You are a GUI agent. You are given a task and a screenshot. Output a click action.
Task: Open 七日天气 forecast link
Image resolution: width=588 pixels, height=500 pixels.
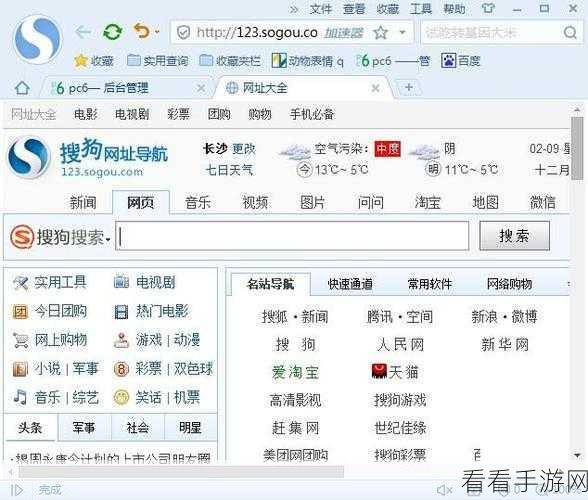click(229, 170)
